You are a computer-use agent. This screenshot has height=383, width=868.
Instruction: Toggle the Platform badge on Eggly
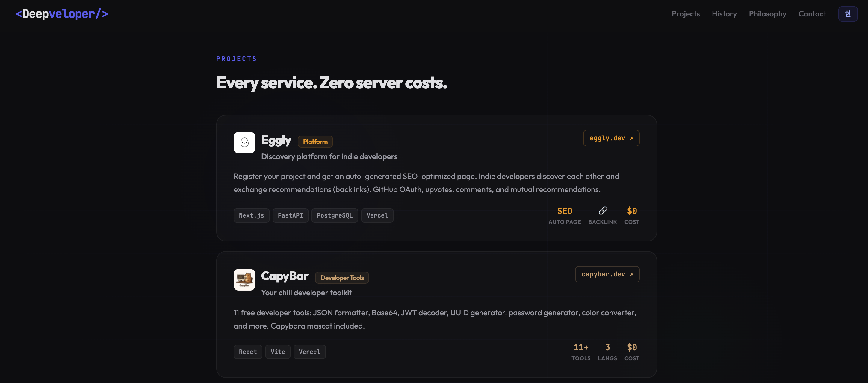315,141
